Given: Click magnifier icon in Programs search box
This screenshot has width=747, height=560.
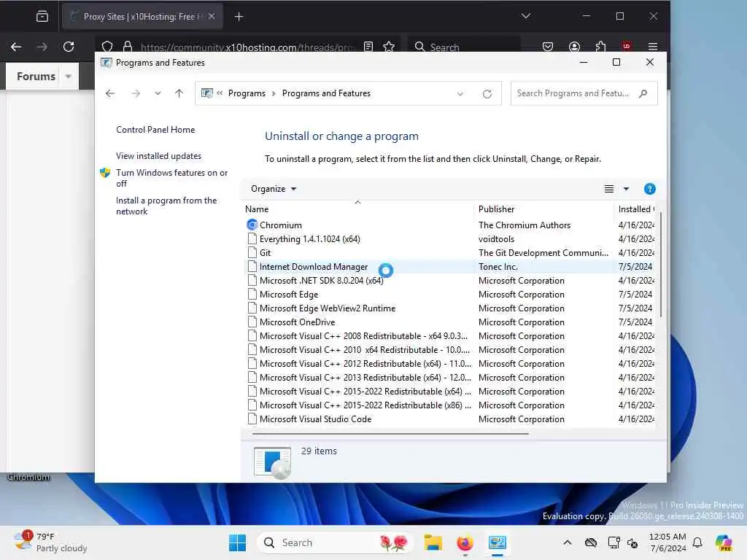Looking at the screenshot, I should [x=643, y=93].
